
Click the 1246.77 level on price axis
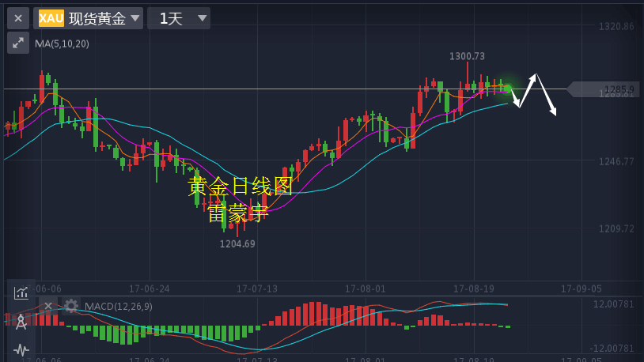616,161
